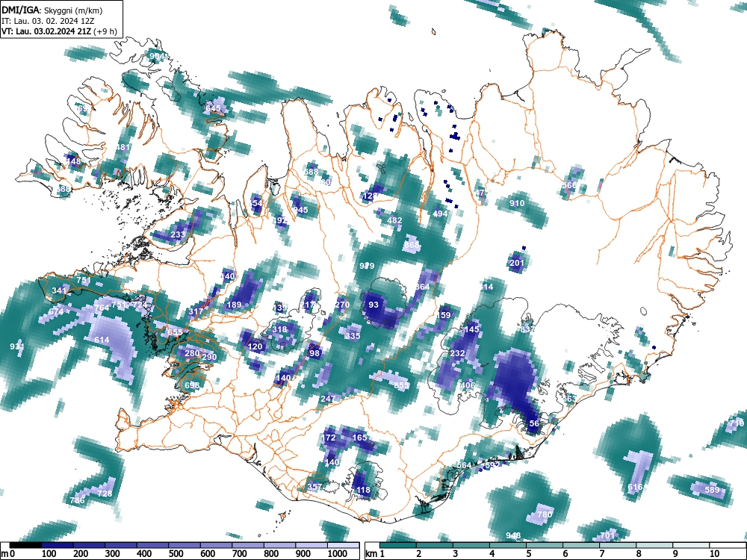Click the '120' visibility value on map
Image resolution: width=747 pixels, height=560 pixels.
pos(255,346)
